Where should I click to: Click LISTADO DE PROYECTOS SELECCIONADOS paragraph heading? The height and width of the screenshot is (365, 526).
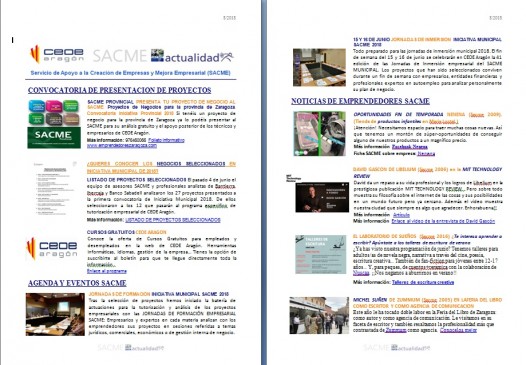137,180
